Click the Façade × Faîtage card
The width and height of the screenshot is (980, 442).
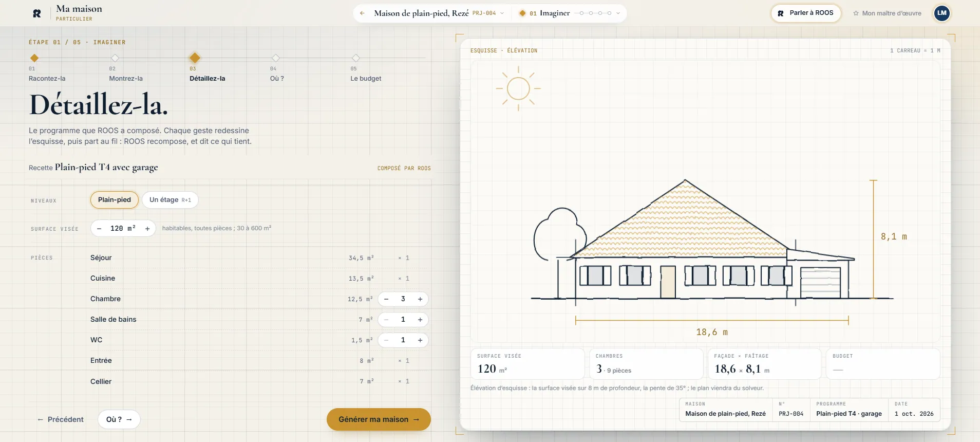point(765,364)
